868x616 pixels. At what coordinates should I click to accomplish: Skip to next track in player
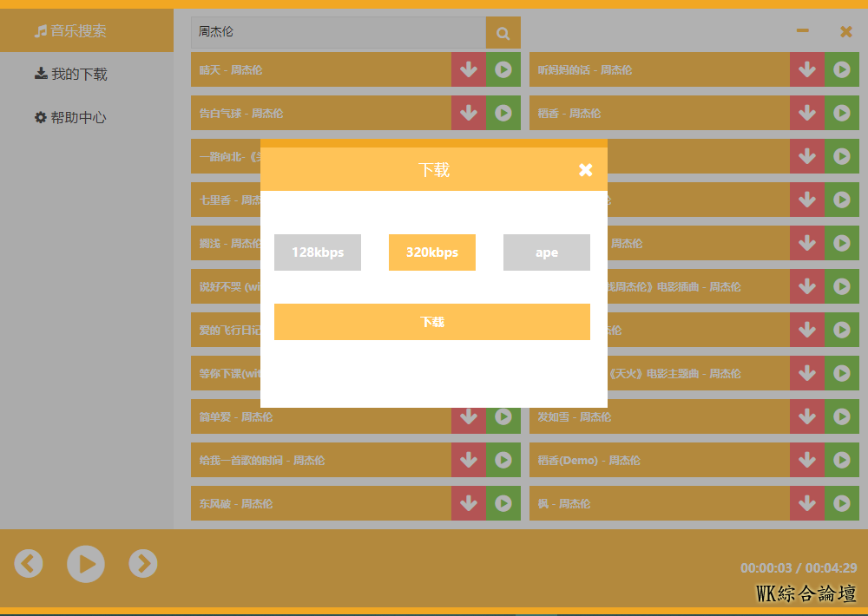(x=143, y=564)
